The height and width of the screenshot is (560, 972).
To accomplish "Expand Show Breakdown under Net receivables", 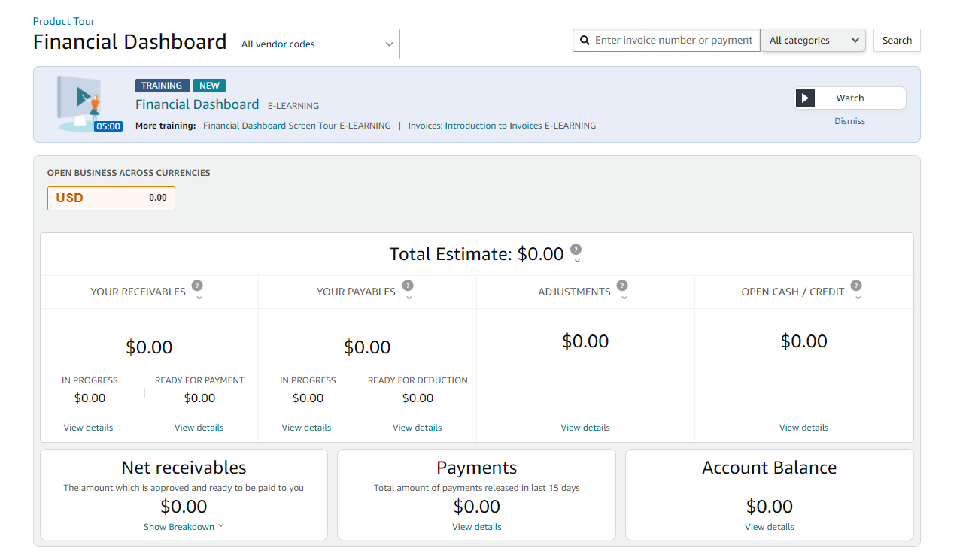I will (x=184, y=527).
